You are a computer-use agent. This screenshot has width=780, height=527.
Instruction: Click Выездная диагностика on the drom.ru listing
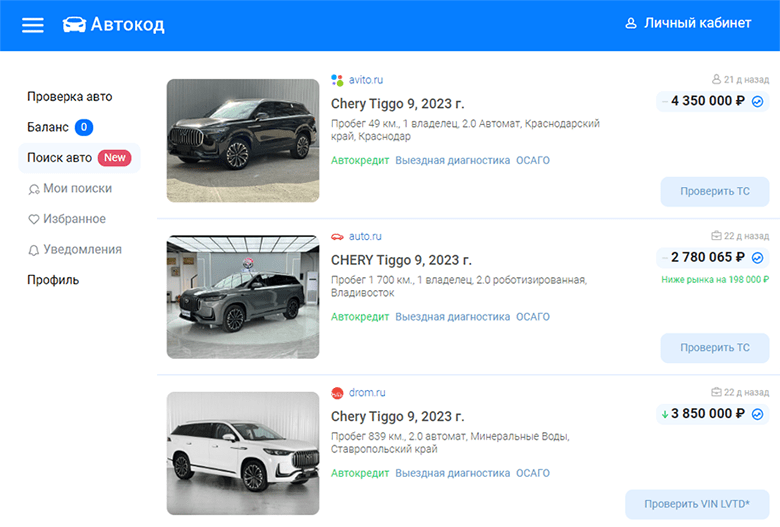point(453,473)
